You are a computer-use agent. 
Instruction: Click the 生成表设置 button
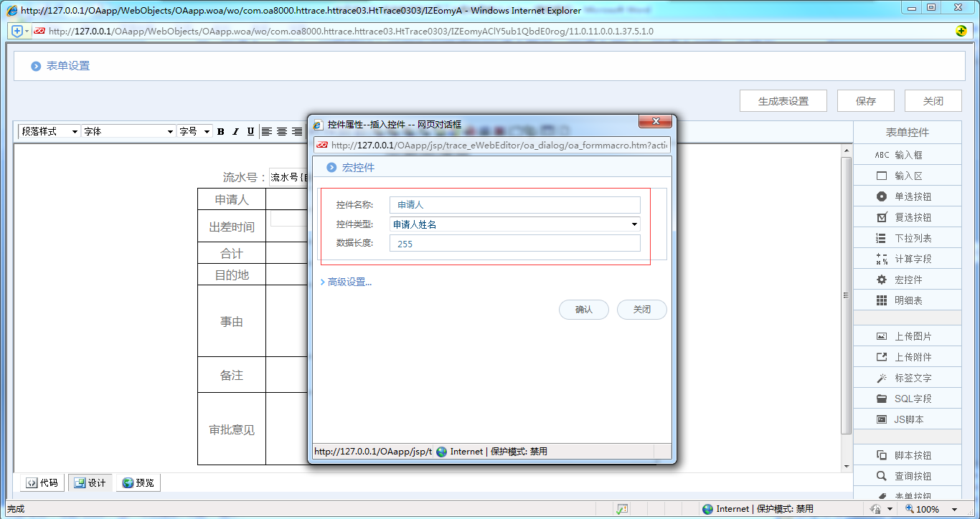(x=783, y=100)
